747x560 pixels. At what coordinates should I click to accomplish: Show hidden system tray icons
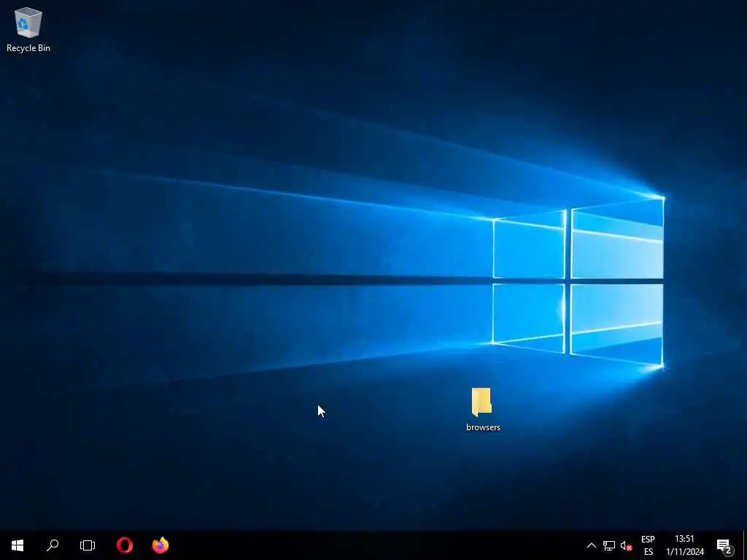coord(591,545)
